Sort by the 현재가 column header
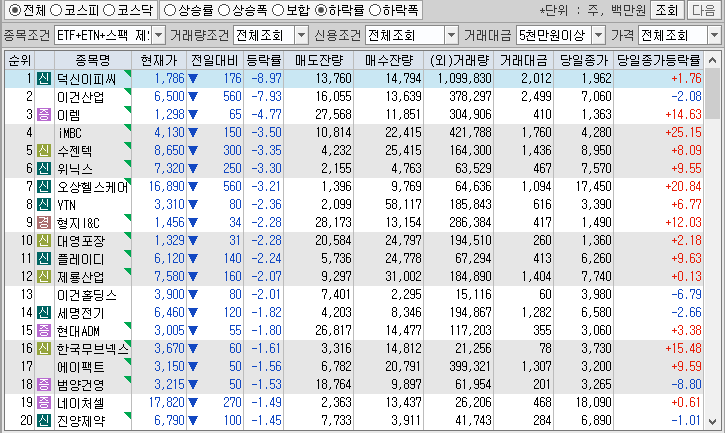Viewport: 725px width, 433px height. pos(159,60)
